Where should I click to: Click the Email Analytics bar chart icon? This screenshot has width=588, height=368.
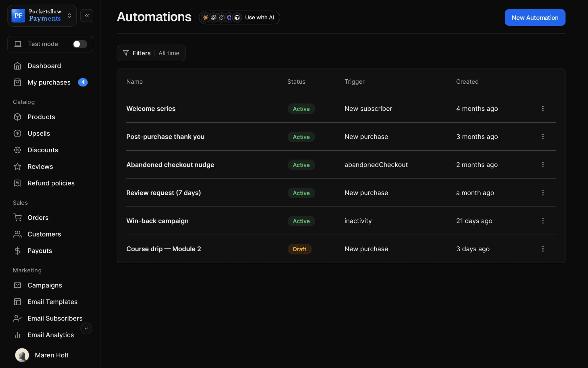[18, 335]
